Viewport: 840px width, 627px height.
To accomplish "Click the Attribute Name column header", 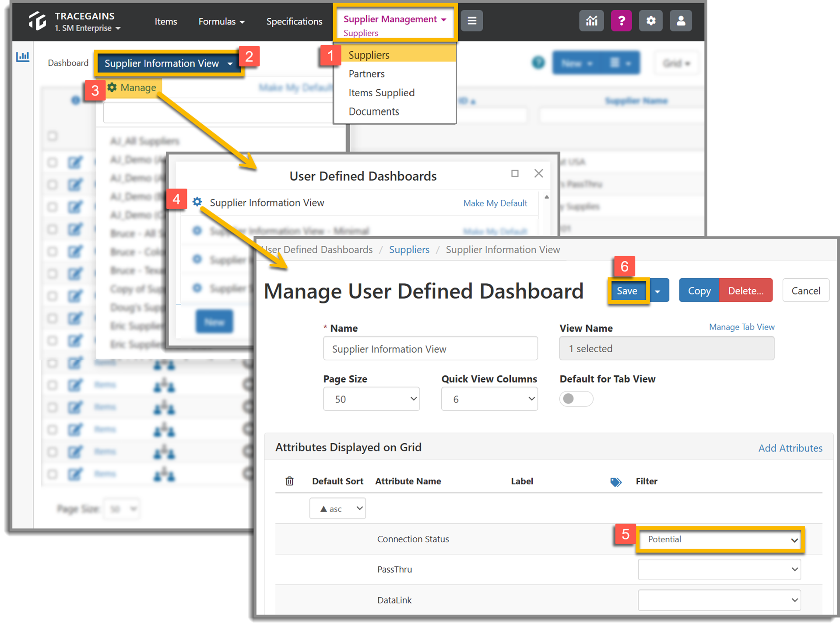I will coord(408,481).
